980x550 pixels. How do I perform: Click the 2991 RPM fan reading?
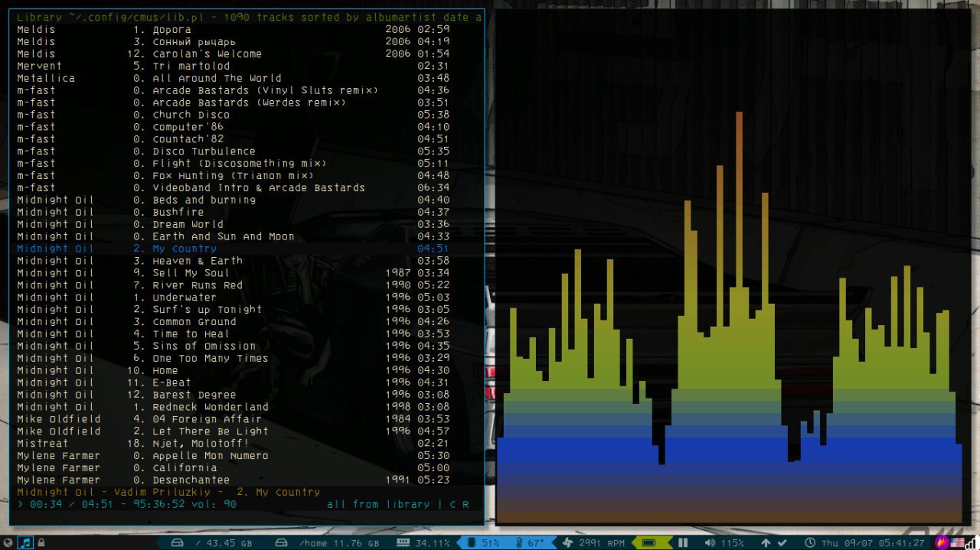coord(602,543)
